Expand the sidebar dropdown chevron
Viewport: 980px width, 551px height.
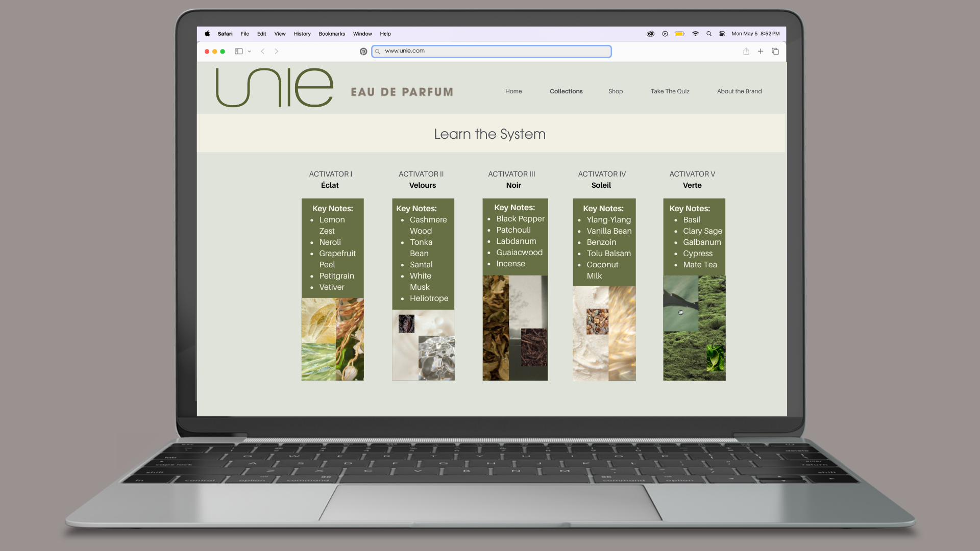[x=250, y=52]
